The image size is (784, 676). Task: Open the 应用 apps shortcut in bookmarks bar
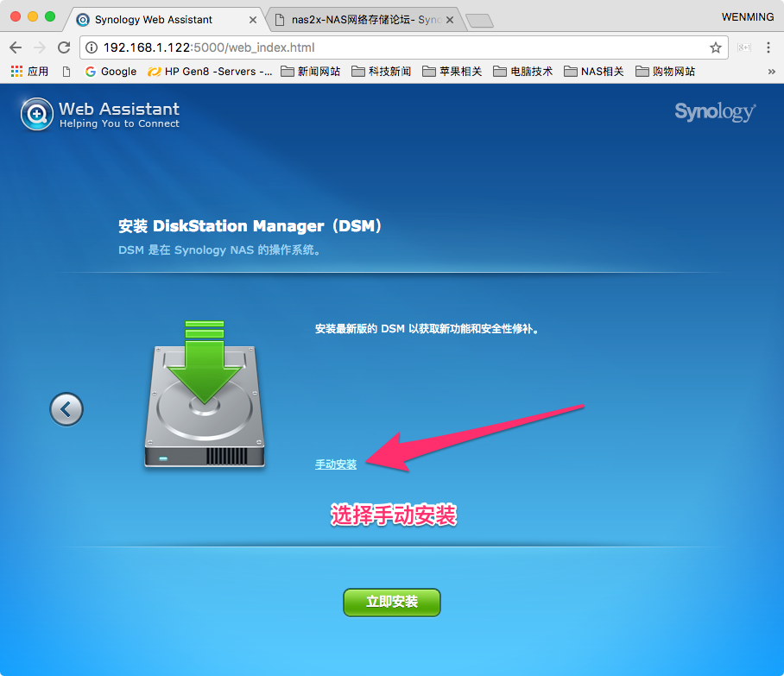coord(29,72)
